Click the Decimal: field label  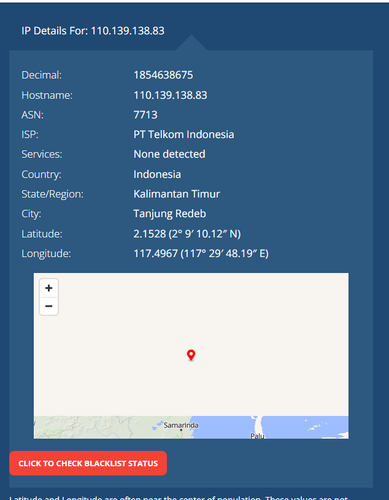[x=42, y=75]
